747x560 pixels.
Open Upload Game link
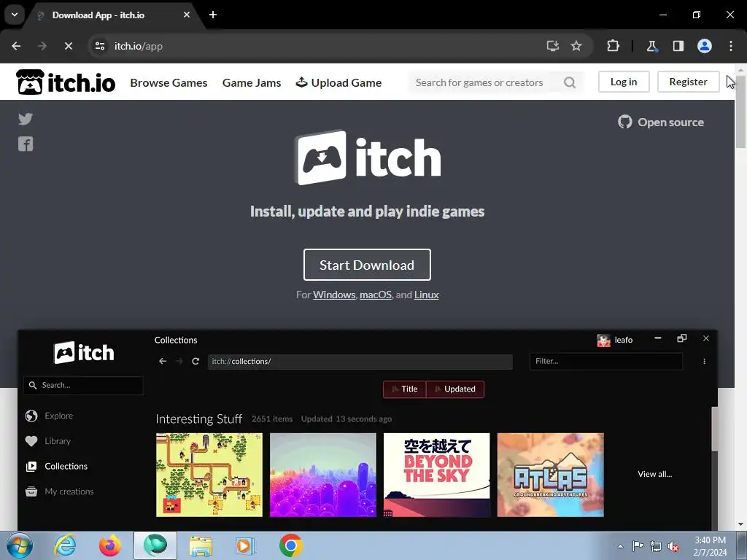point(338,82)
